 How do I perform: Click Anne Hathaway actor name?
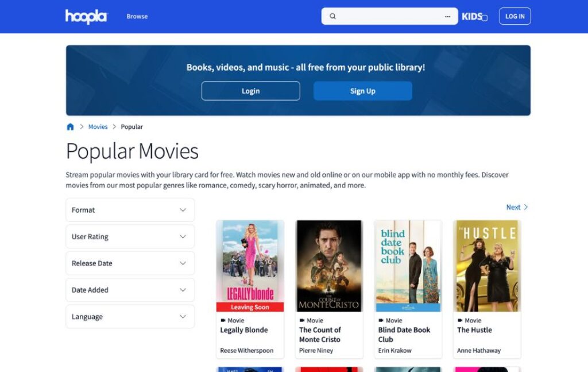478,351
